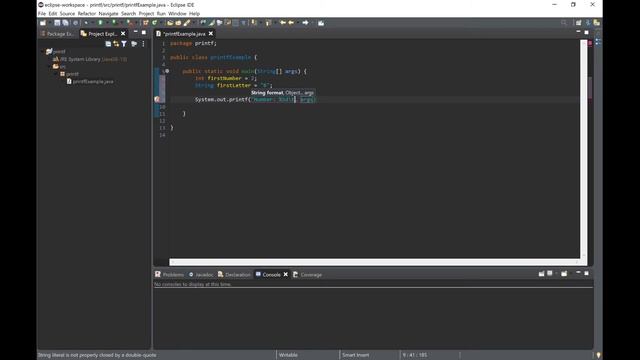Switch to the Javadoc tab
The width and height of the screenshot is (640, 360).
pos(201,275)
